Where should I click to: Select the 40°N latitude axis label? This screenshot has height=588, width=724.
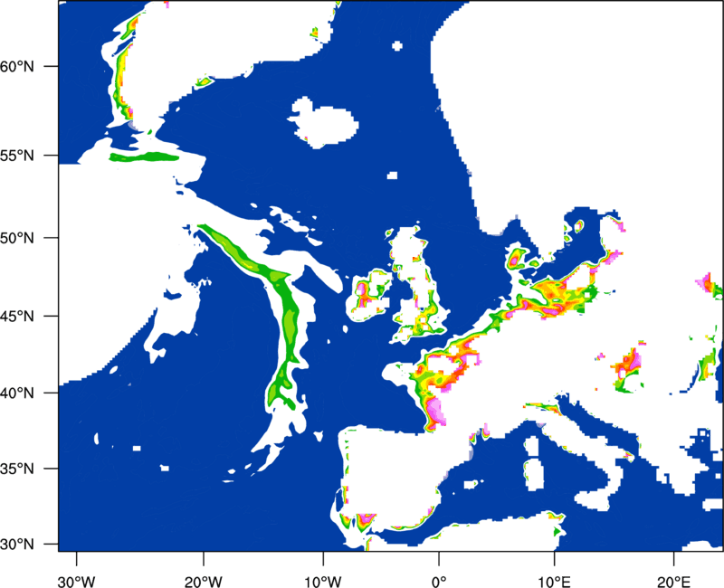[x=17, y=394]
